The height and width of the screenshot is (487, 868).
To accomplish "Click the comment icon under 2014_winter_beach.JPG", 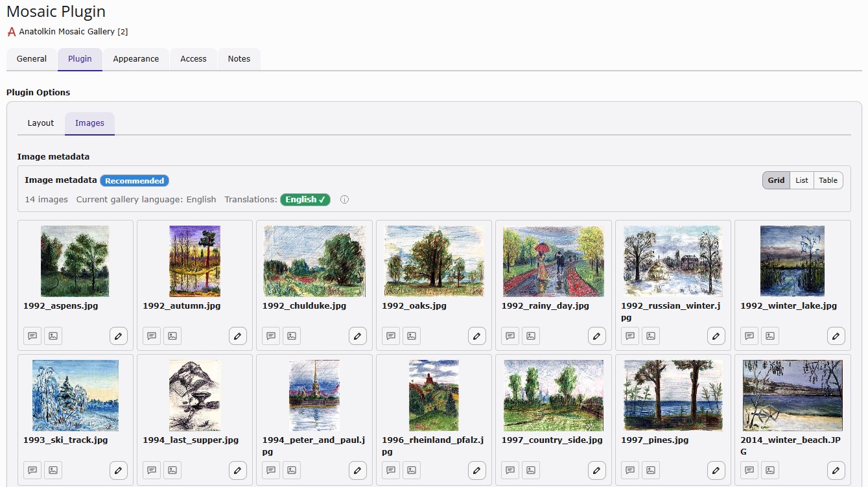I will [749, 470].
